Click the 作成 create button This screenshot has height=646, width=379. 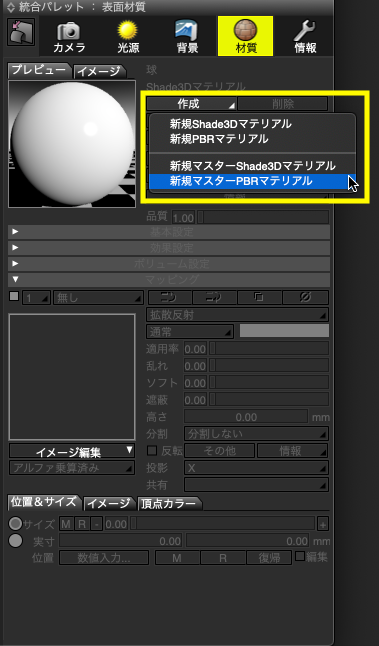point(192,104)
